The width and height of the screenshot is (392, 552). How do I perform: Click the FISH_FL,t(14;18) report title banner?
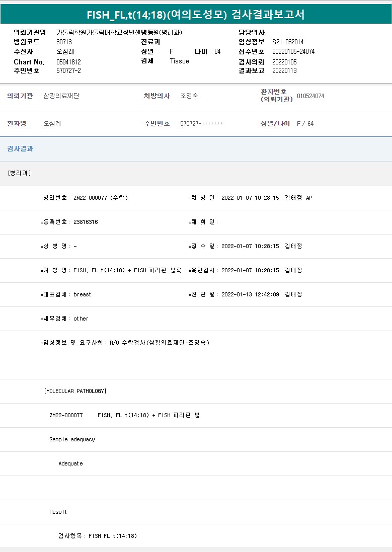[196, 14]
